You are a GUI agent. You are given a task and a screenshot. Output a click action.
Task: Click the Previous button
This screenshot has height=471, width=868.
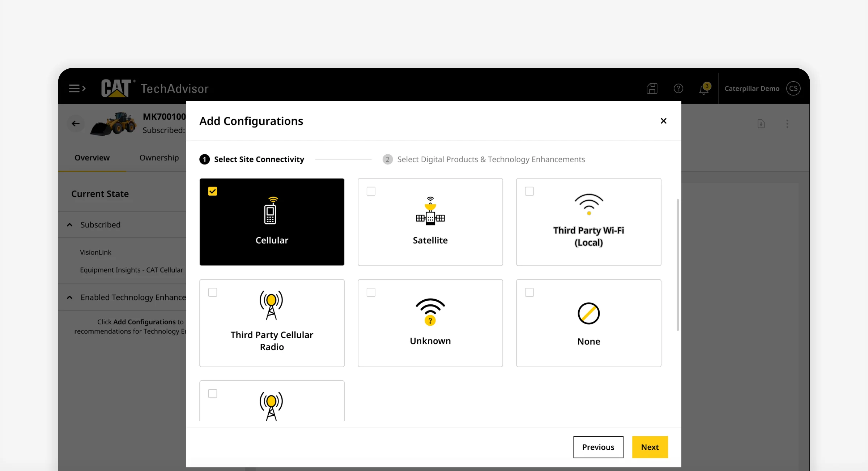coord(598,447)
